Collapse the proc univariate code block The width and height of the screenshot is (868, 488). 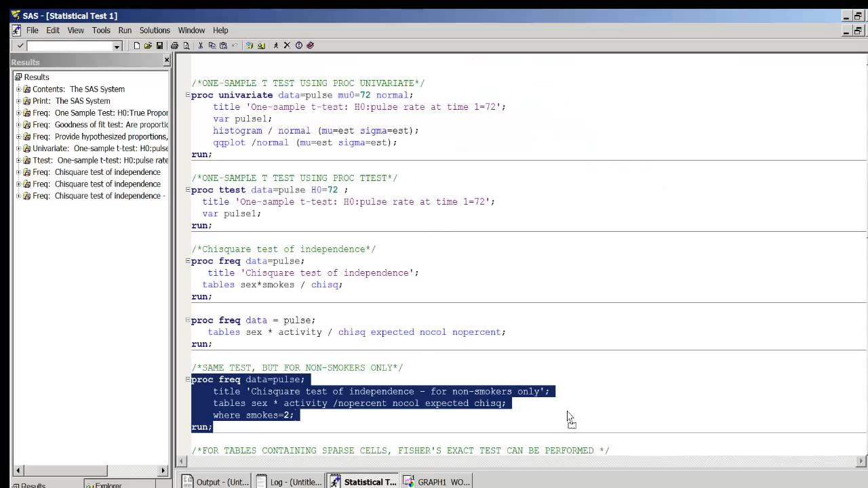click(188, 95)
